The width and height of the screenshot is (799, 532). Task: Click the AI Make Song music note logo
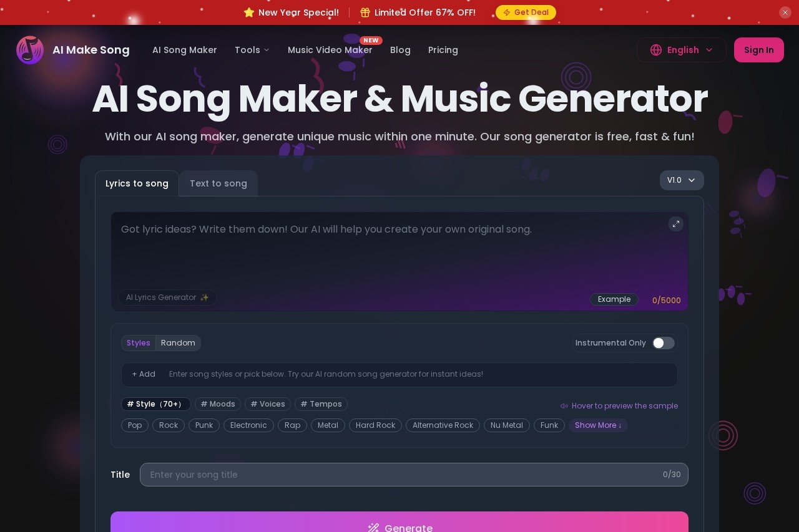(x=29, y=50)
